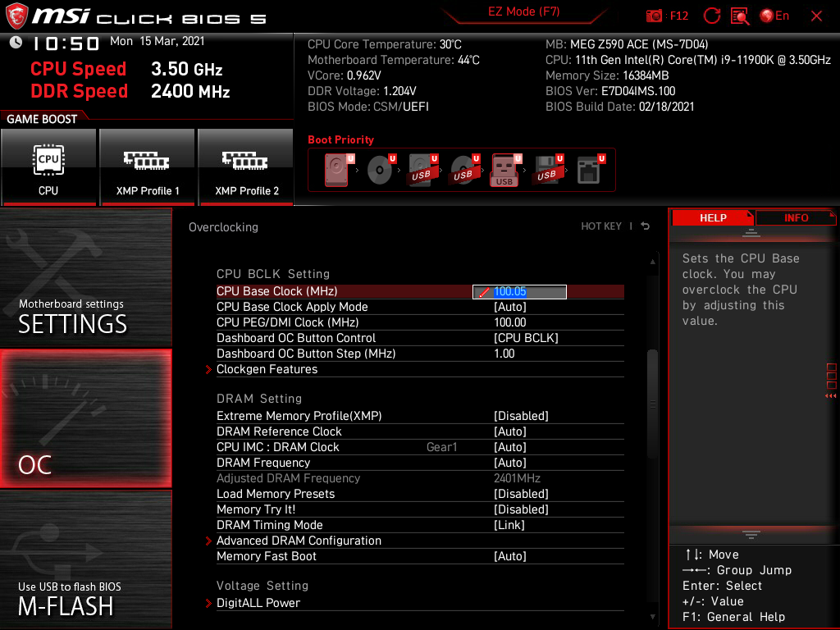Image resolution: width=840 pixels, height=630 pixels.
Task: Click the 'Mon 15 Mar, 2021' date text
Action: pos(157,41)
